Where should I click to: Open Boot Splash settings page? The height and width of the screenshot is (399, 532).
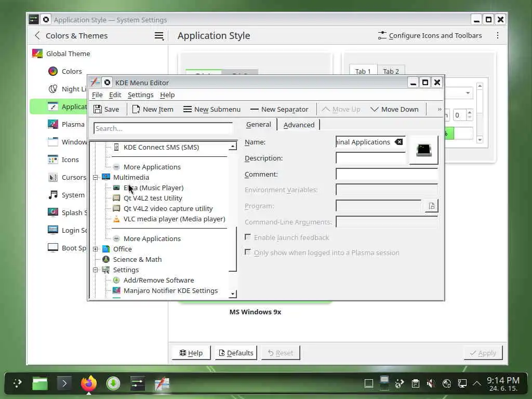[x=67, y=248]
